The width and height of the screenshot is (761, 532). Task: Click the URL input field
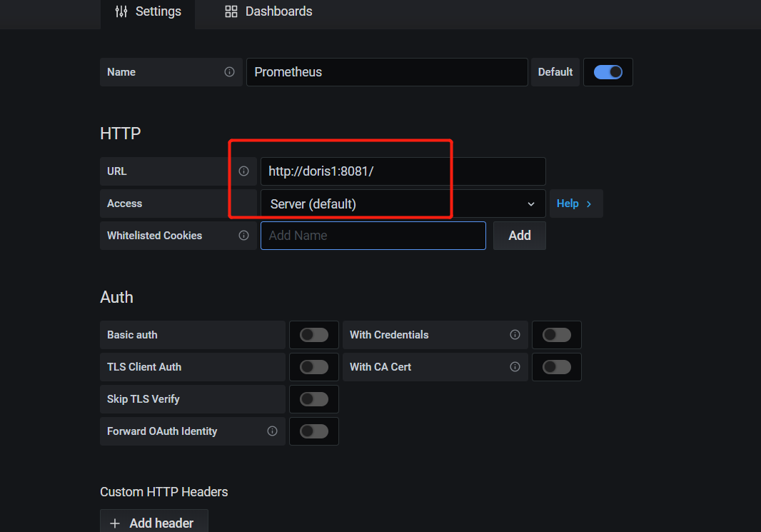click(403, 171)
